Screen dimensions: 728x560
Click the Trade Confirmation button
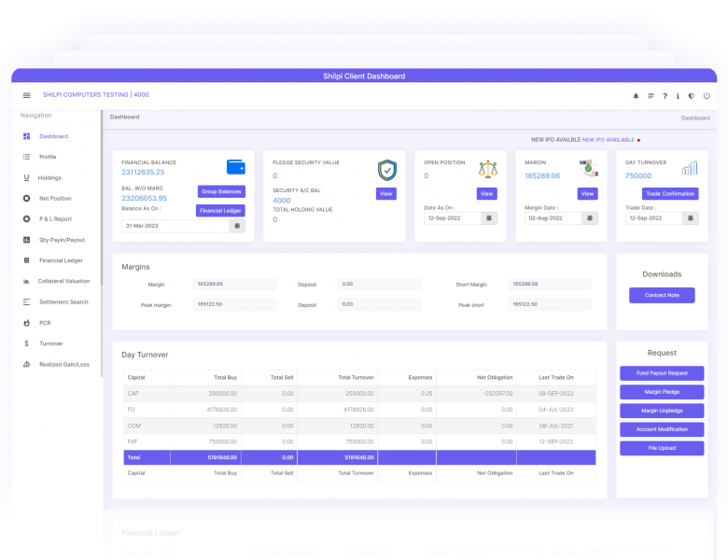(x=670, y=193)
